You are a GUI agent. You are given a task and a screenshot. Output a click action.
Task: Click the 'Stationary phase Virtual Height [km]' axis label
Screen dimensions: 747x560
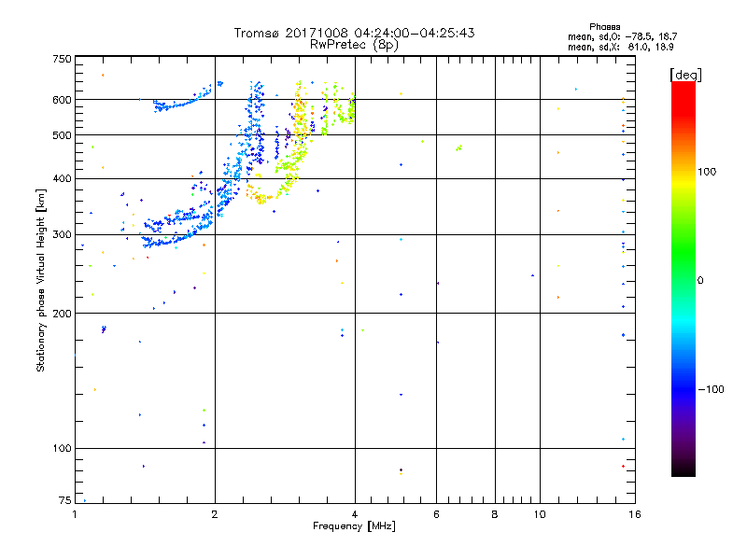[x=41, y=280]
